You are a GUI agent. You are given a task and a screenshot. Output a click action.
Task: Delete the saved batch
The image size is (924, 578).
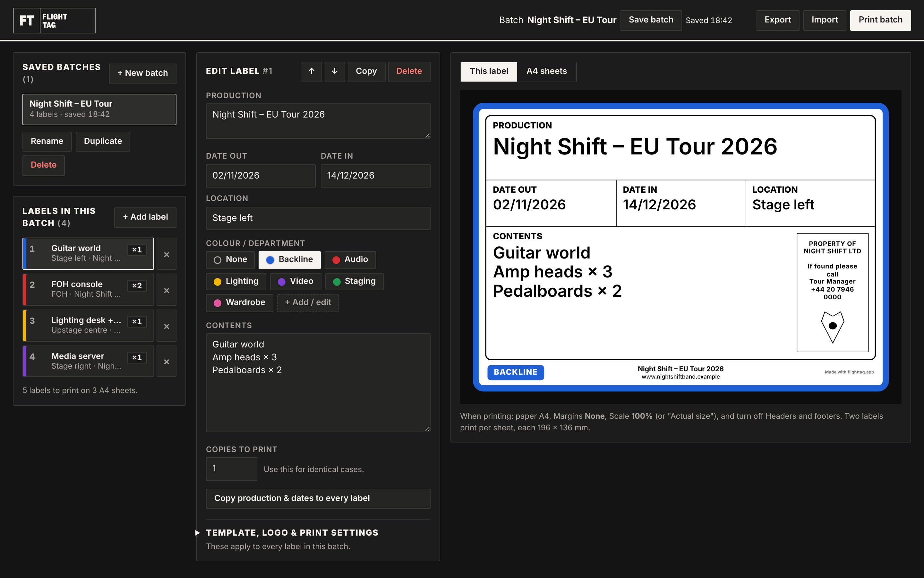click(44, 165)
